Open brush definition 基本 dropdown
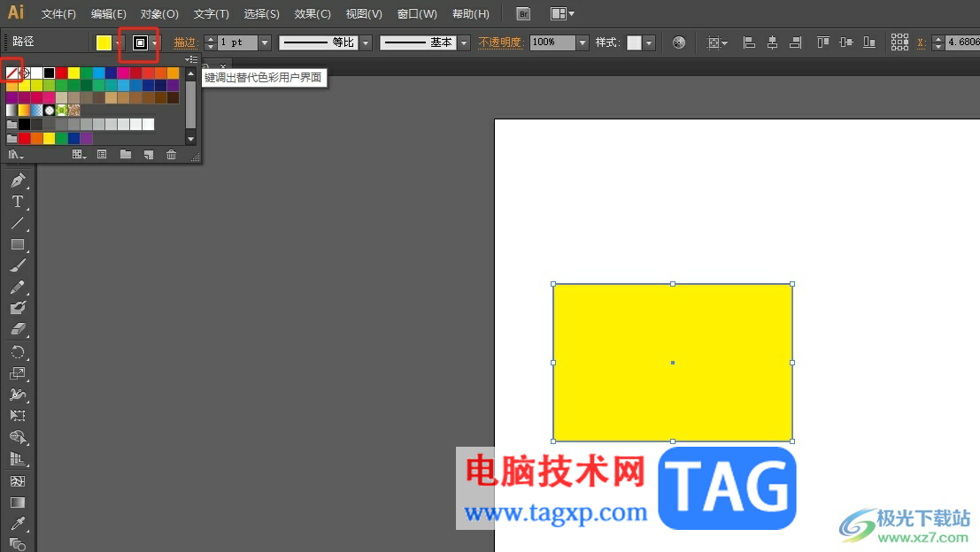This screenshot has width=980, height=552. click(x=464, y=42)
